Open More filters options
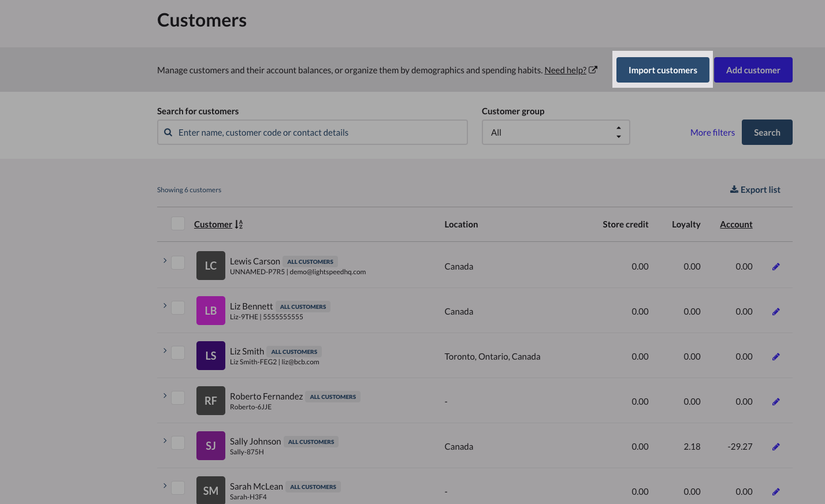This screenshot has height=504, width=825. pyautogui.click(x=712, y=132)
